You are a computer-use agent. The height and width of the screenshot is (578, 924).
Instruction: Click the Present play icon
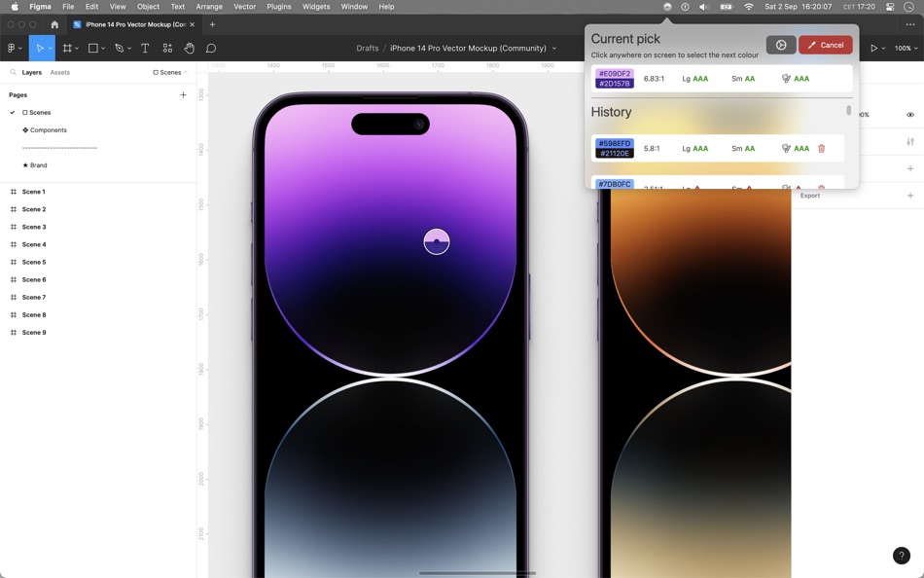click(x=874, y=49)
